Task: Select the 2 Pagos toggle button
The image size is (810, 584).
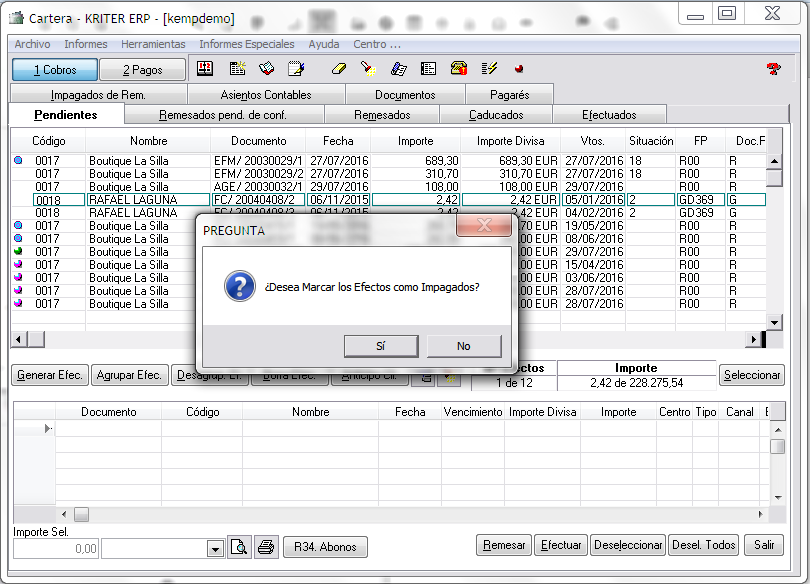Action: [x=143, y=70]
